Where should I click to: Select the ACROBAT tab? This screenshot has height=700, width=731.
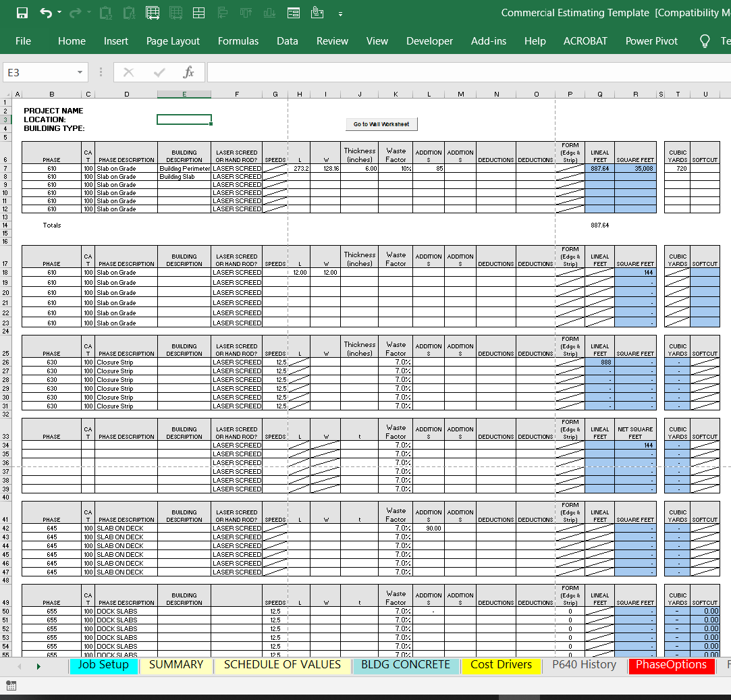click(x=586, y=41)
